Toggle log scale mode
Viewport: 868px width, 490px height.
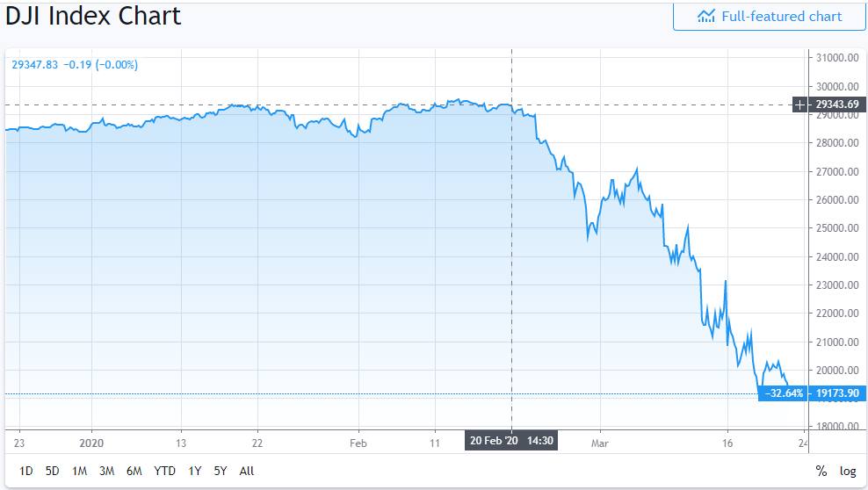(x=847, y=471)
